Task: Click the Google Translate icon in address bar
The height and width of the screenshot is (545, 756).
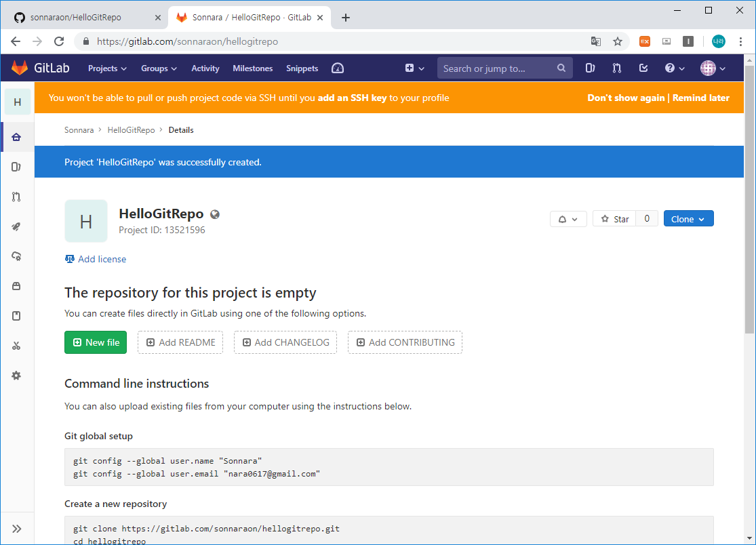Action: [x=596, y=41]
